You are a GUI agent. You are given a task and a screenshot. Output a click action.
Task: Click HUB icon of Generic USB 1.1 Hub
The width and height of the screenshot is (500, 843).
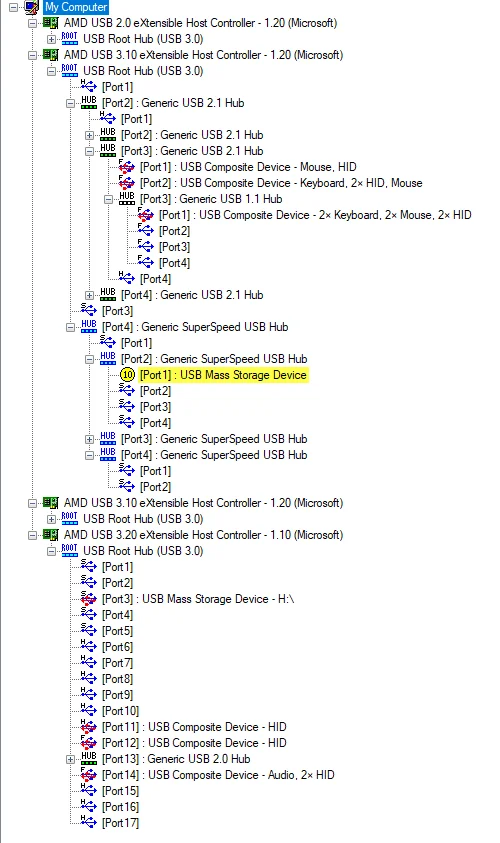coord(127,198)
